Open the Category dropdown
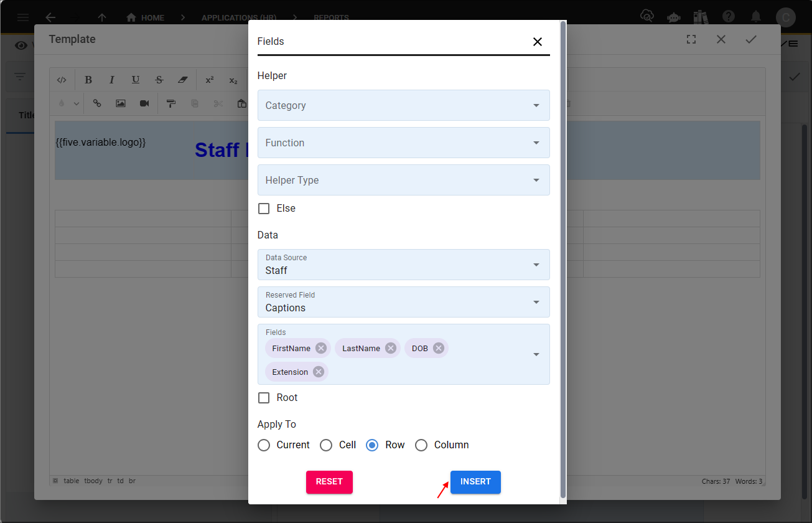The width and height of the screenshot is (812, 523). 403,105
